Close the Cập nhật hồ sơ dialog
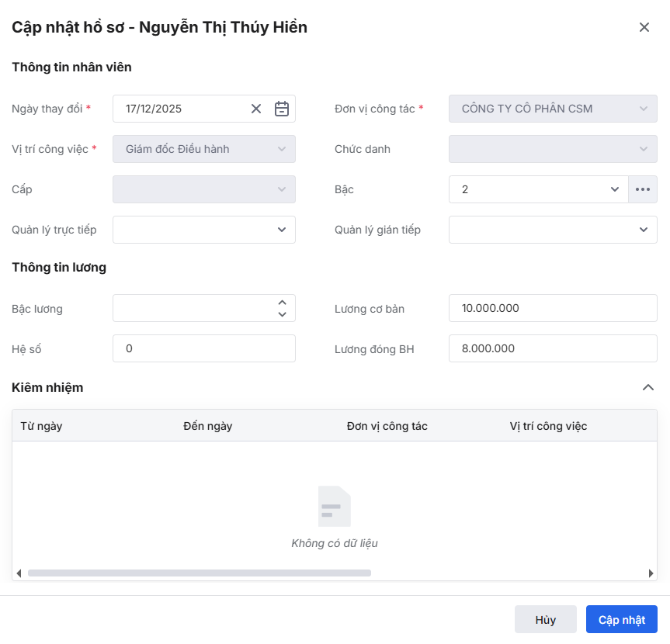670x644 pixels. click(x=644, y=27)
